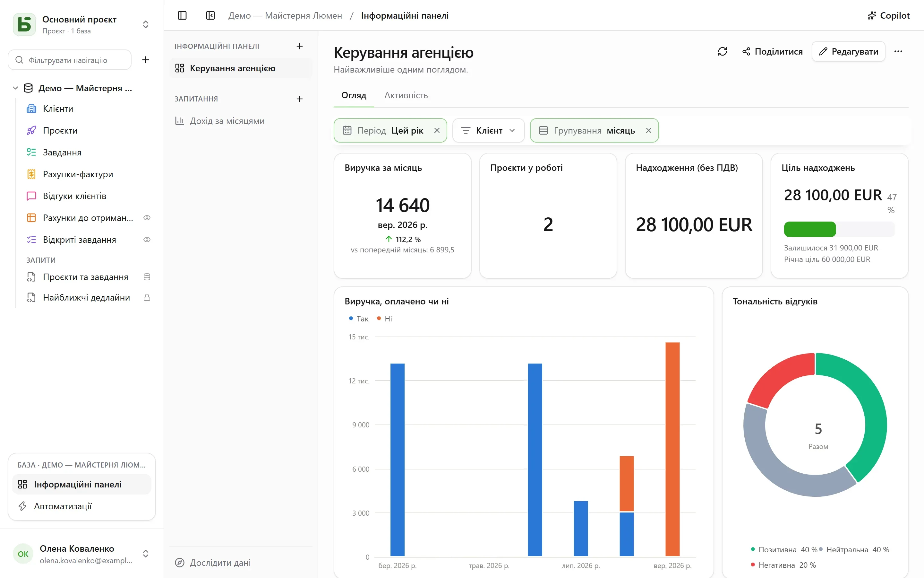This screenshot has height=578, width=924.
Task: Refresh the dashboard data
Action: tap(723, 52)
